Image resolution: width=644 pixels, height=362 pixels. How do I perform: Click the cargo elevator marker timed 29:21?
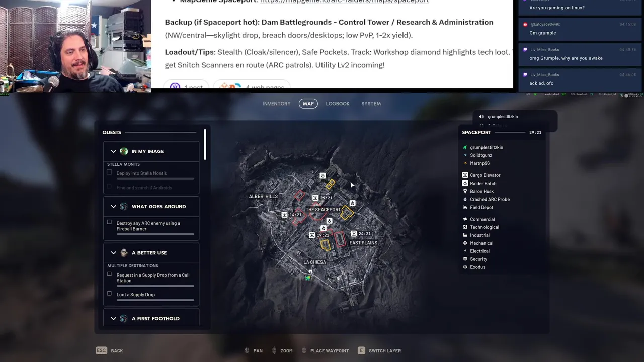point(315,198)
